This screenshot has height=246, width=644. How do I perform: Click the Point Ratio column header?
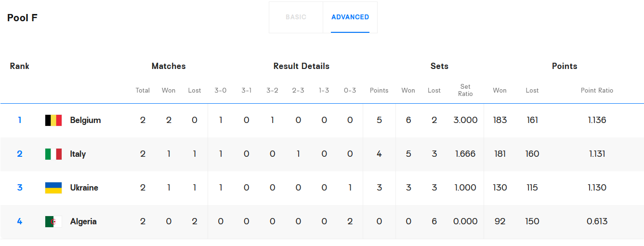597,90
